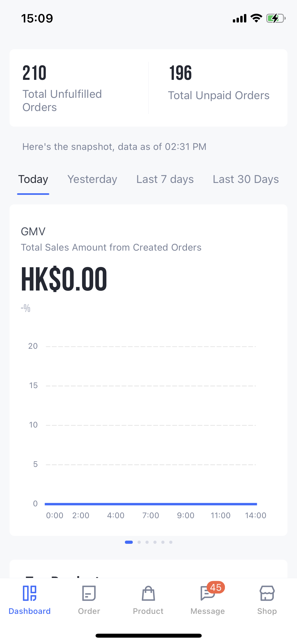Screen dimensions: 297x644
Task: Open the Order tab icon
Action: tap(89, 593)
